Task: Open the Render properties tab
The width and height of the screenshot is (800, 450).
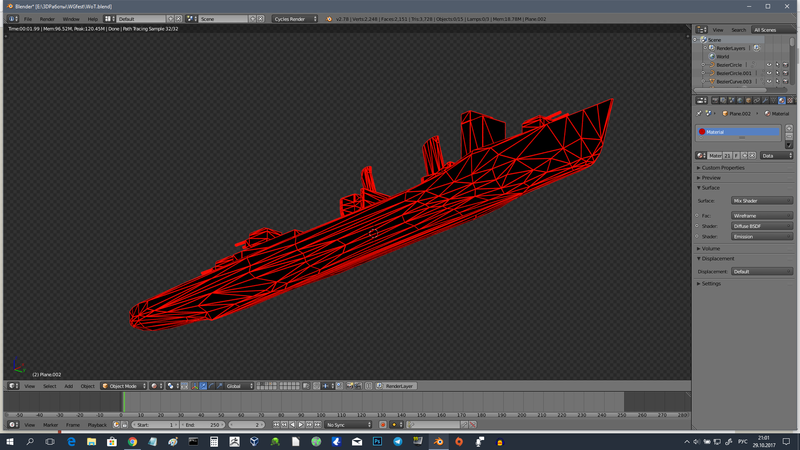Action: pos(715,101)
